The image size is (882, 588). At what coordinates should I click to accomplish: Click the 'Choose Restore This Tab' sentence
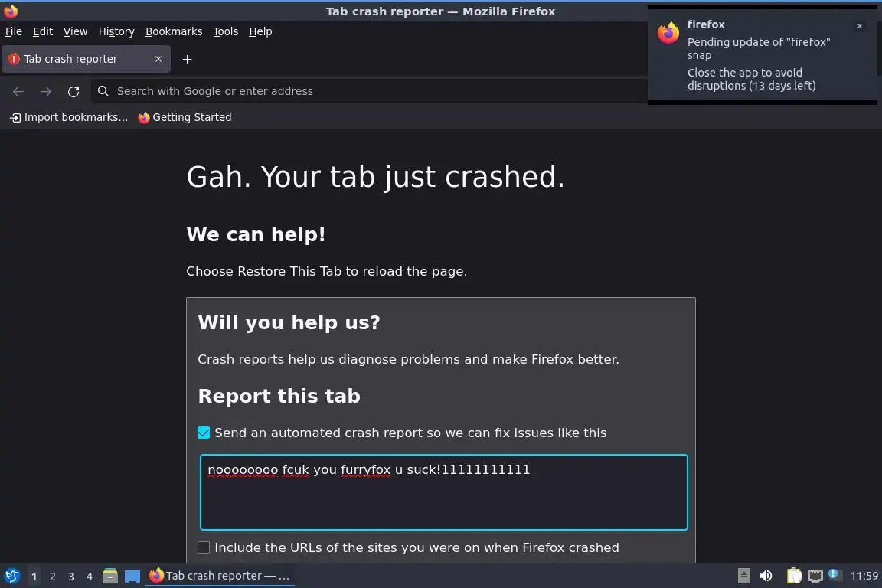click(326, 271)
